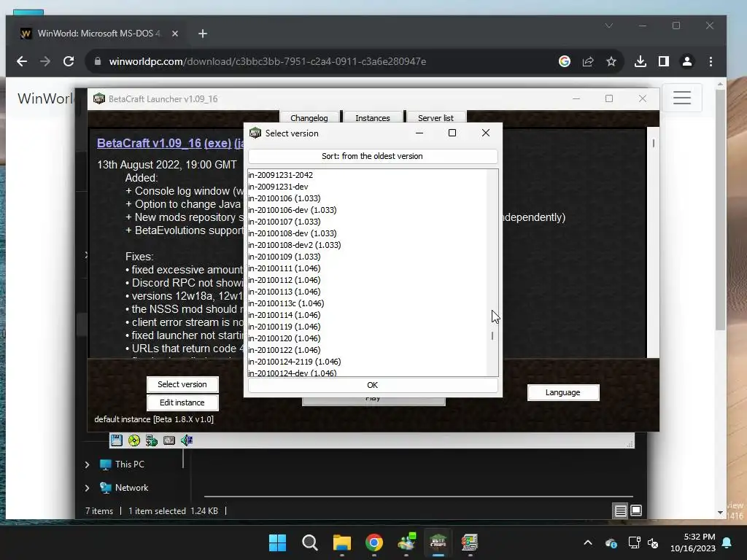747x560 pixels.
Task: Click the Edit instance button
Action: (x=182, y=402)
